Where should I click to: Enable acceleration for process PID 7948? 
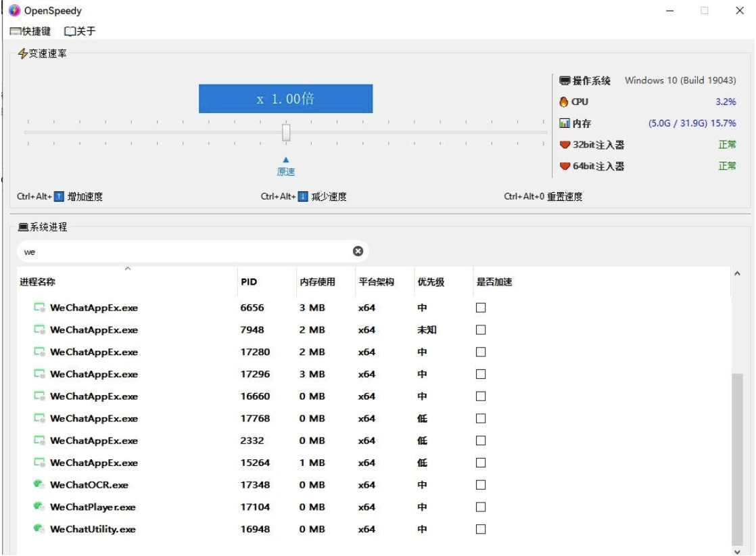[481, 330]
